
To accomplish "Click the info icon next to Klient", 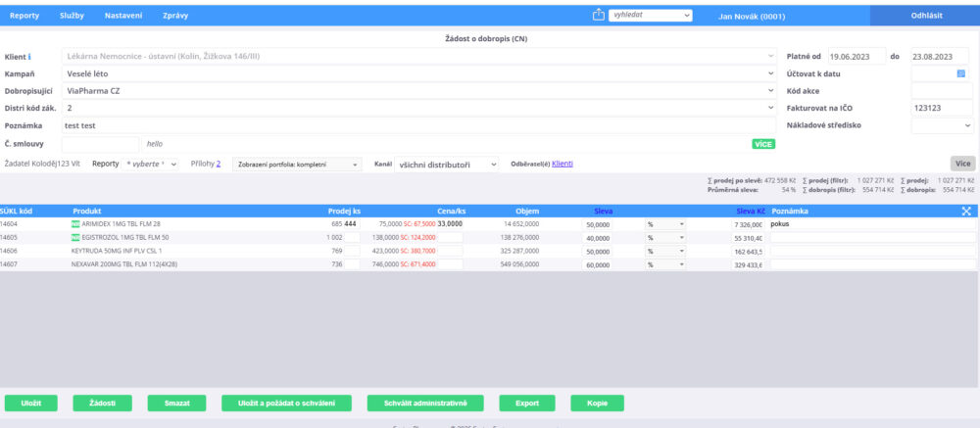I will [29, 57].
